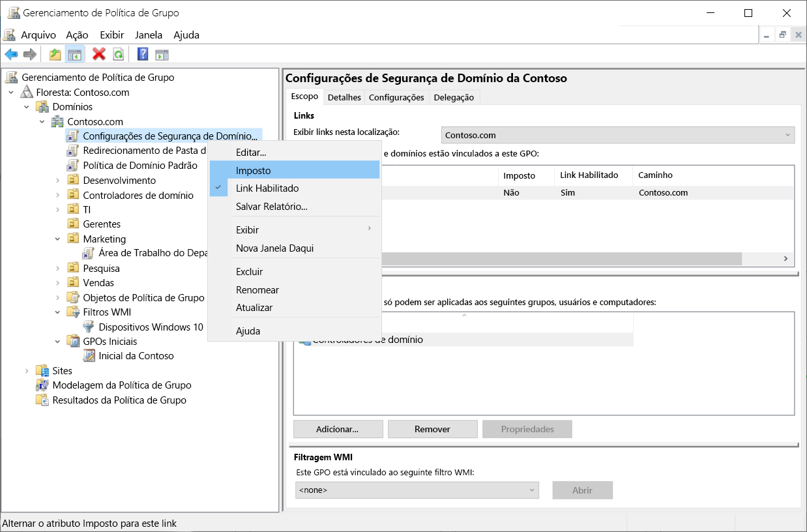This screenshot has width=807, height=532.
Task: Click the Gerenciamento de Política de Grupo root icon
Action: [x=12, y=77]
